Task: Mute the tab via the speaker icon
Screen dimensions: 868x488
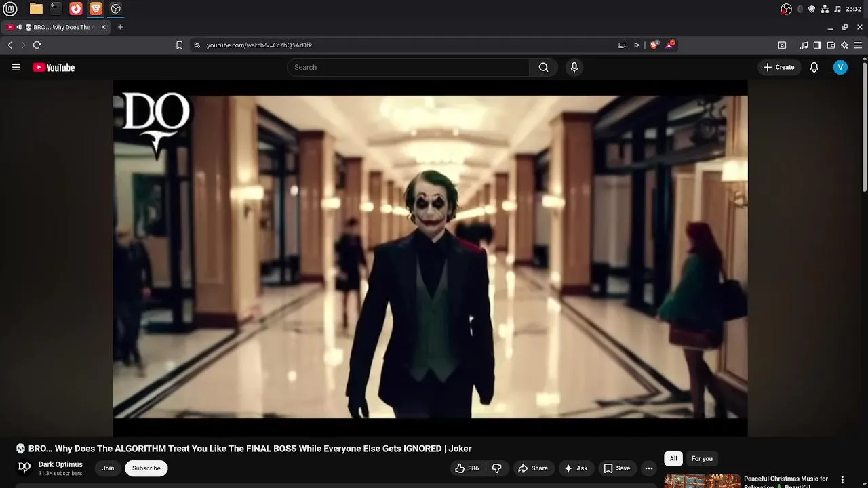Action: (x=20, y=27)
